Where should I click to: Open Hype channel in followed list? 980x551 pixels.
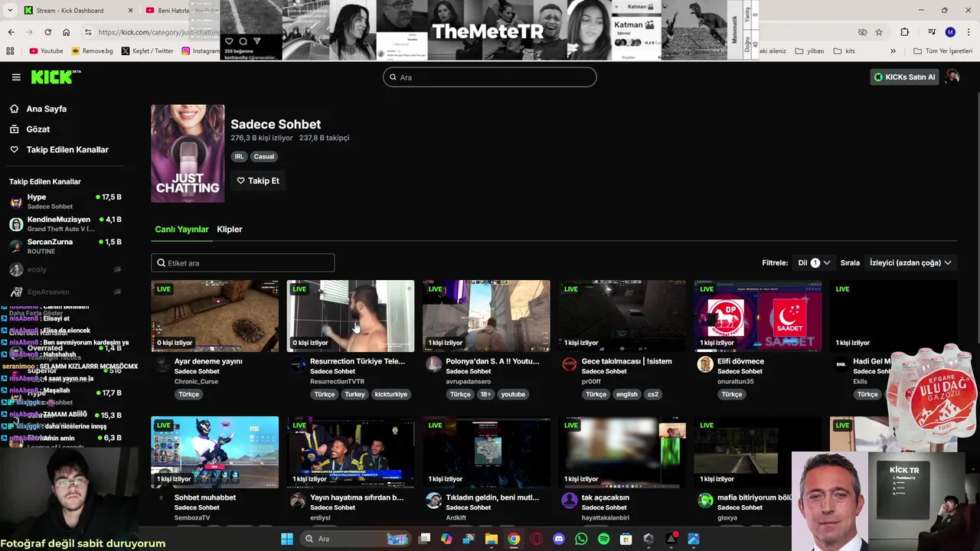pyautogui.click(x=65, y=201)
